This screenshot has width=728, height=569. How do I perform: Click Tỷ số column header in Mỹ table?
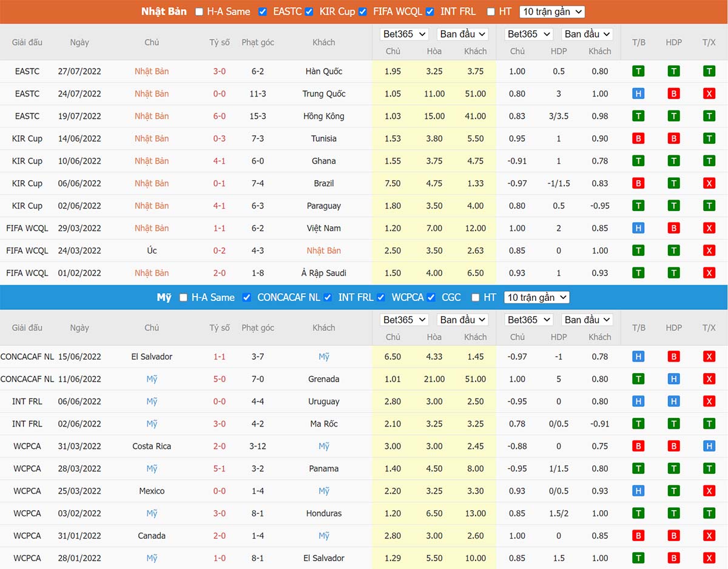220,328
